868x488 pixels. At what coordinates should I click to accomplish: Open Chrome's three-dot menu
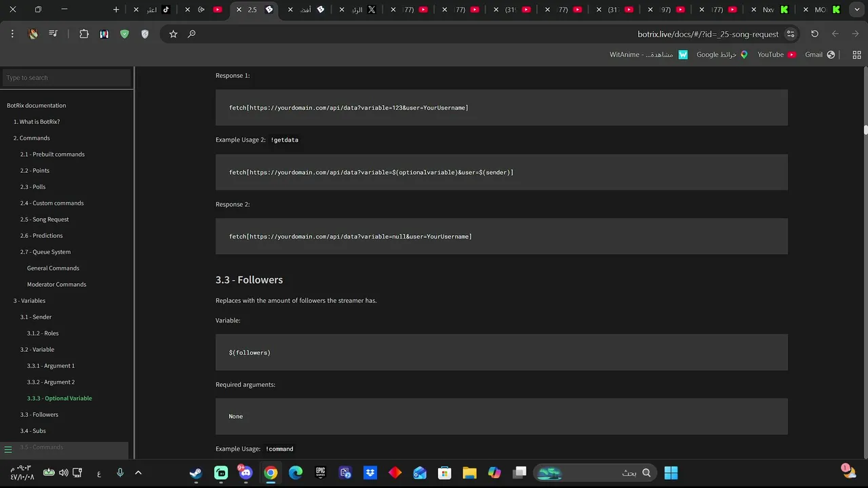12,34
